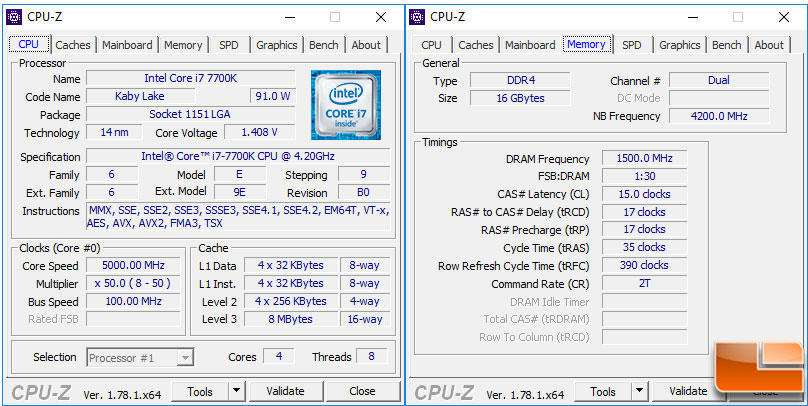This screenshot has height=406, width=808.
Task: Click the Code Name value Kaby Lake
Action: coord(140,96)
